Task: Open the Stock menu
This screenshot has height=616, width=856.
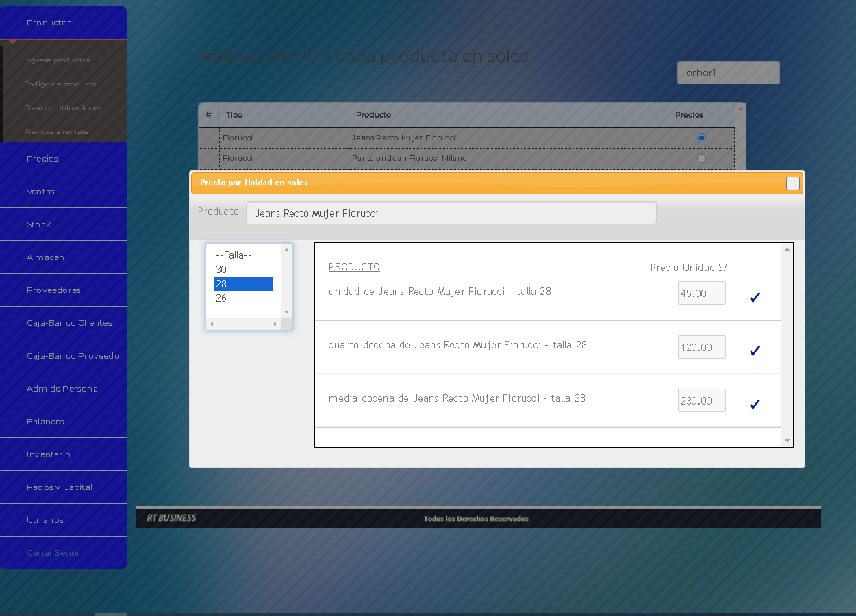Action: (x=39, y=224)
